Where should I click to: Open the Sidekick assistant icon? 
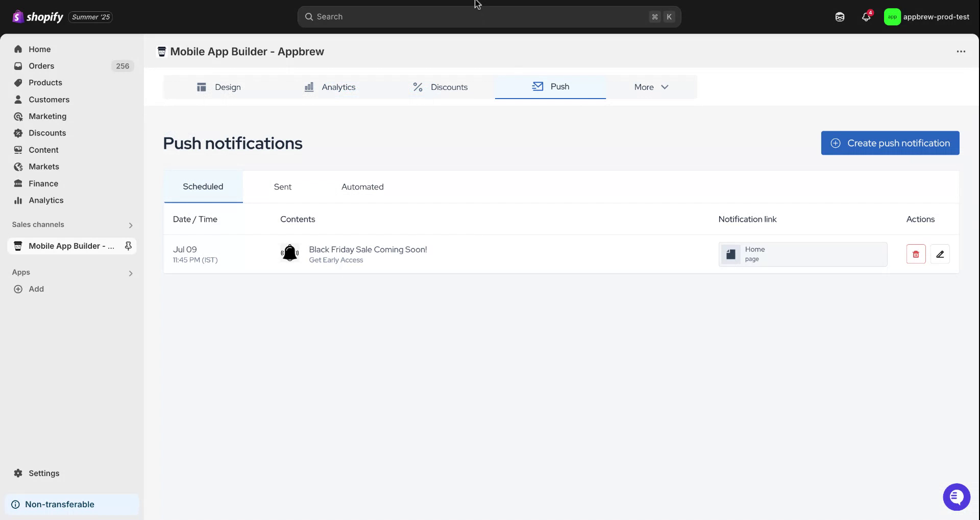point(840,17)
